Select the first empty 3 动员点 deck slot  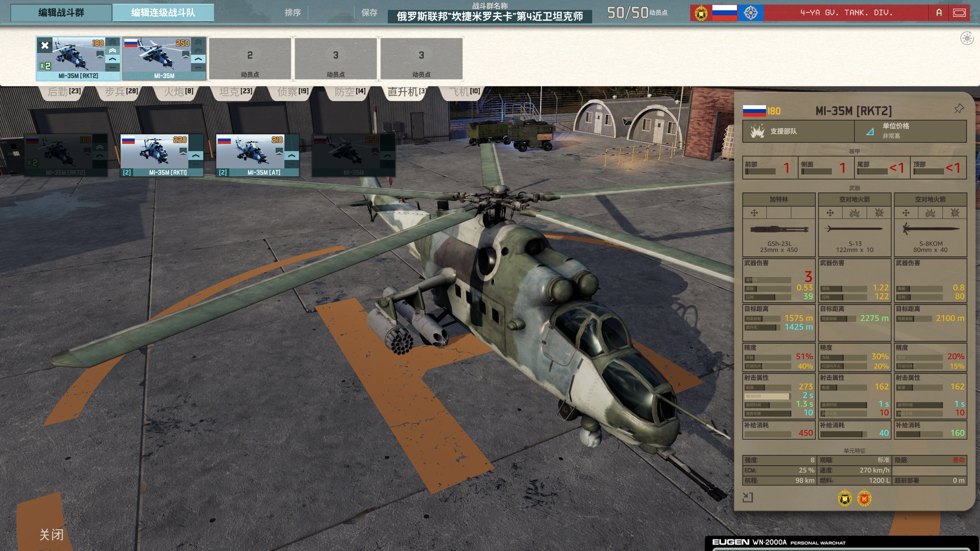coord(336,59)
